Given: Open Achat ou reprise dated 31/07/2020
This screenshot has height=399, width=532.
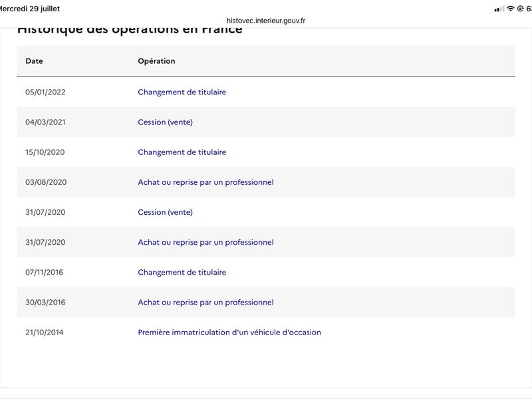Looking at the screenshot, I should [205, 242].
